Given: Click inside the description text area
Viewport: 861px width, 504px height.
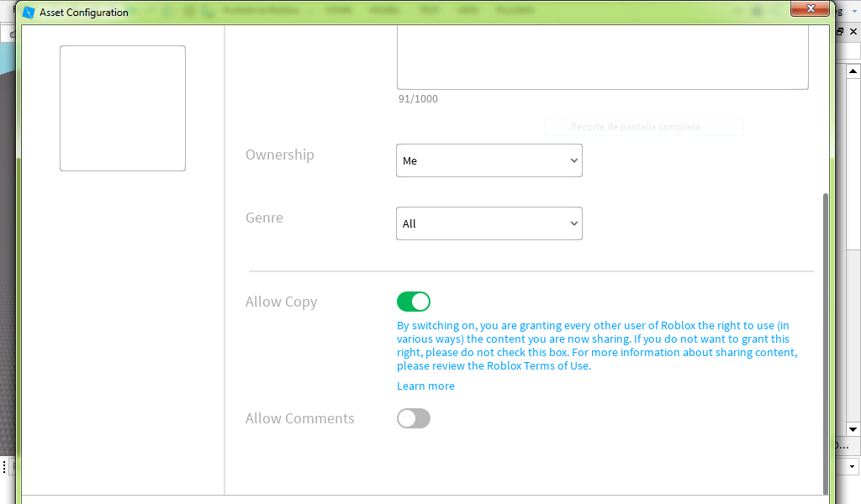Looking at the screenshot, I should (x=602, y=56).
